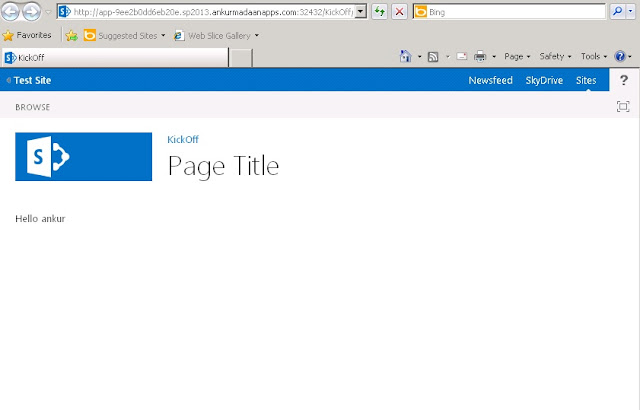The width and height of the screenshot is (640, 410).
Task: Run search with the magnifier icon
Action: [618, 11]
